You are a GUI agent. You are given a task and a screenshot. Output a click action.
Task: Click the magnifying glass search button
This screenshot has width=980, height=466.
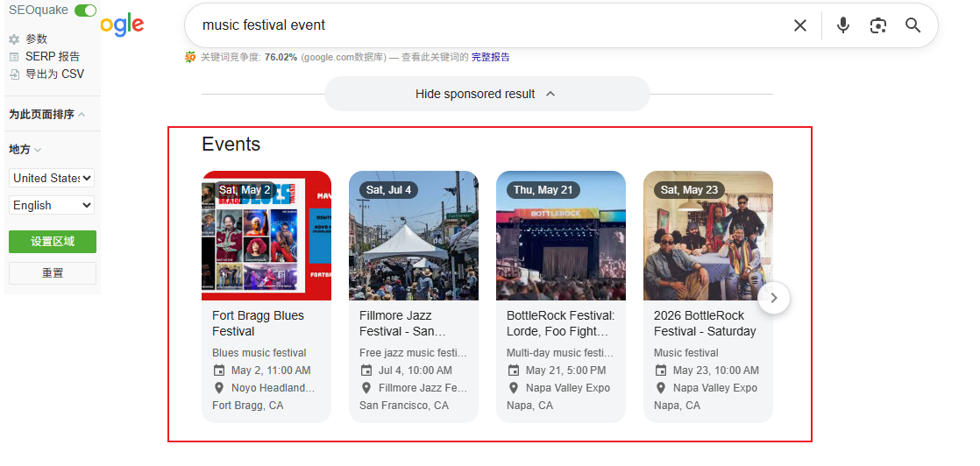pos(913,25)
